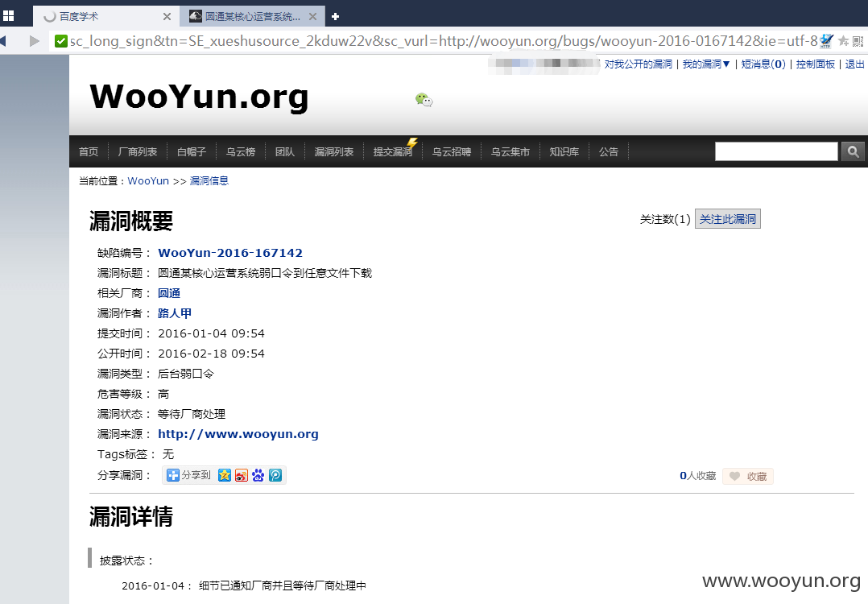Go back in browser history
This screenshot has width=868, height=604.
(x=2, y=41)
